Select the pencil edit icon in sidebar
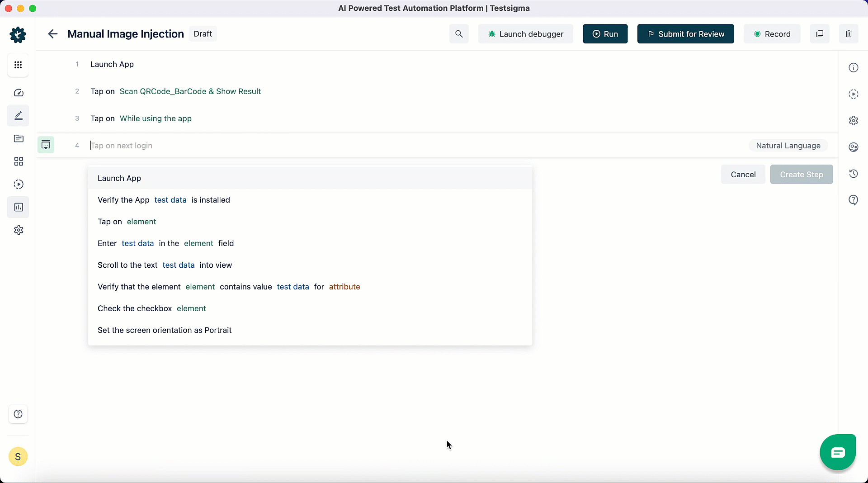This screenshot has width=868, height=483. (x=18, y=116)
